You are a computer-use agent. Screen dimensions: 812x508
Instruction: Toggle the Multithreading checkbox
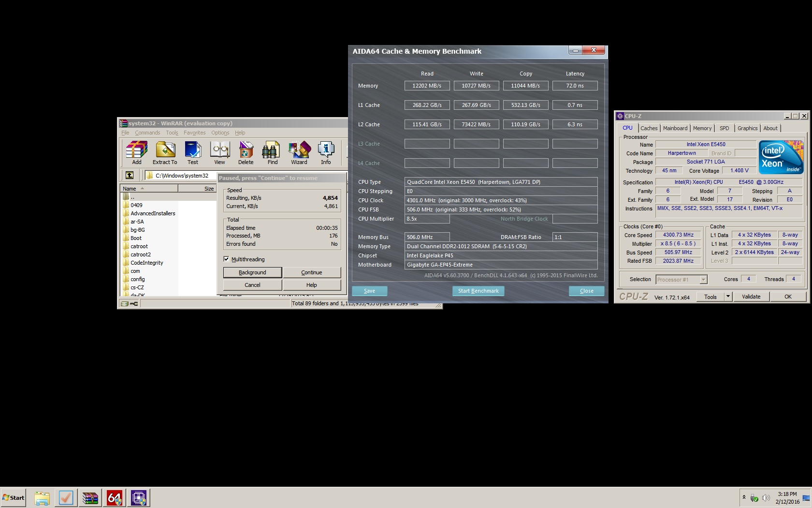[226, 259]
